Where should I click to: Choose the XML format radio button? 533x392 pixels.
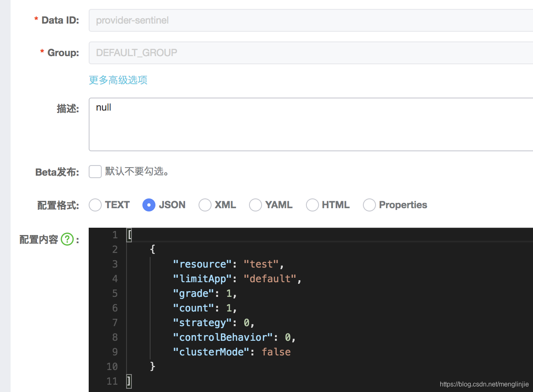[205, 205]
